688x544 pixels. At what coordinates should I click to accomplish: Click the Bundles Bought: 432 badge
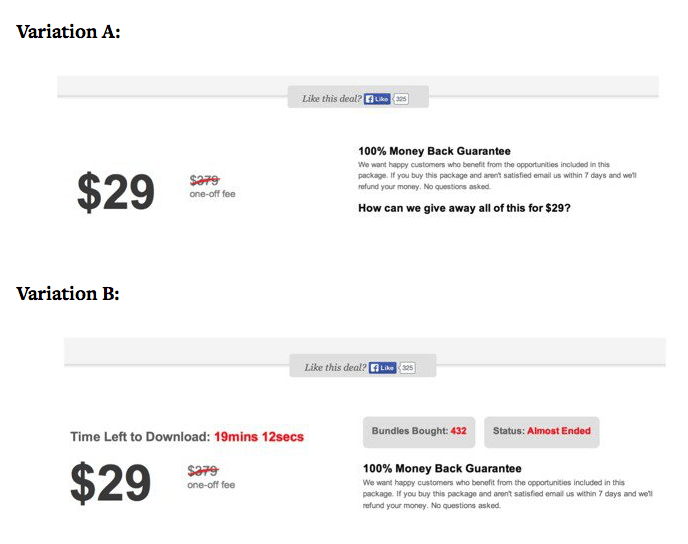(x=419, y=431)
